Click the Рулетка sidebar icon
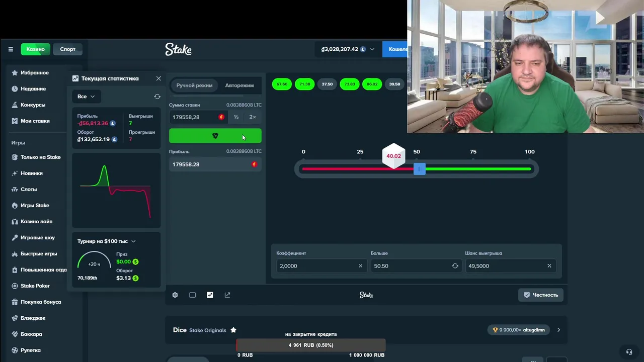Screen dimensions: 644x362 click(x=15, y=350)
